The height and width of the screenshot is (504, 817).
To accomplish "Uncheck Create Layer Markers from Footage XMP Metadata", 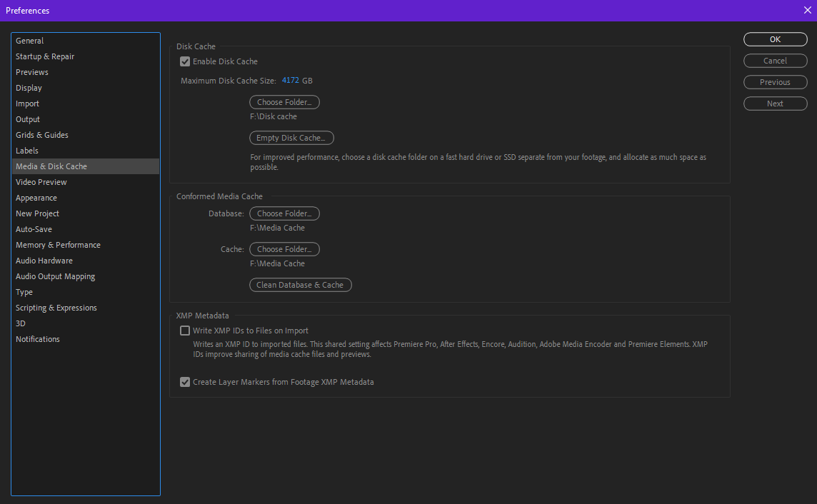I will (x=185, y=382).
